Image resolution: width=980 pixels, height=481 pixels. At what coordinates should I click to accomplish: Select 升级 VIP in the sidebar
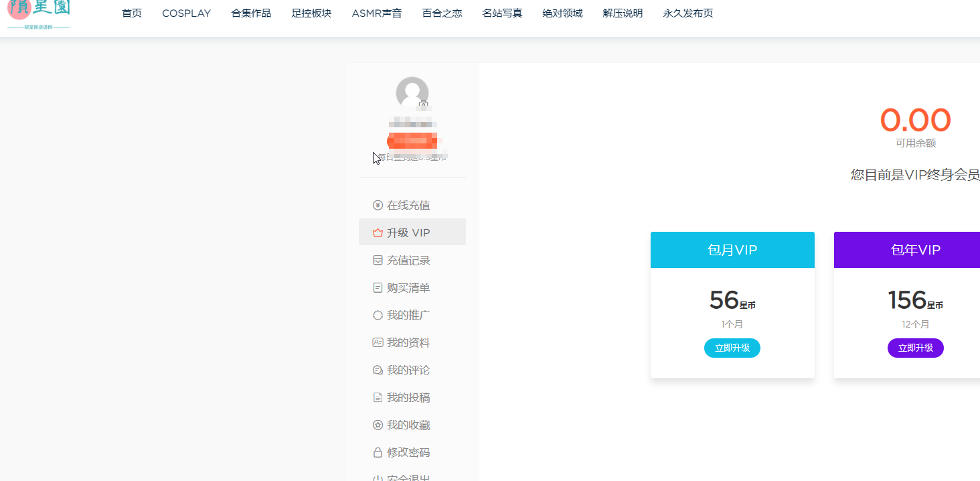pos(412,232)
